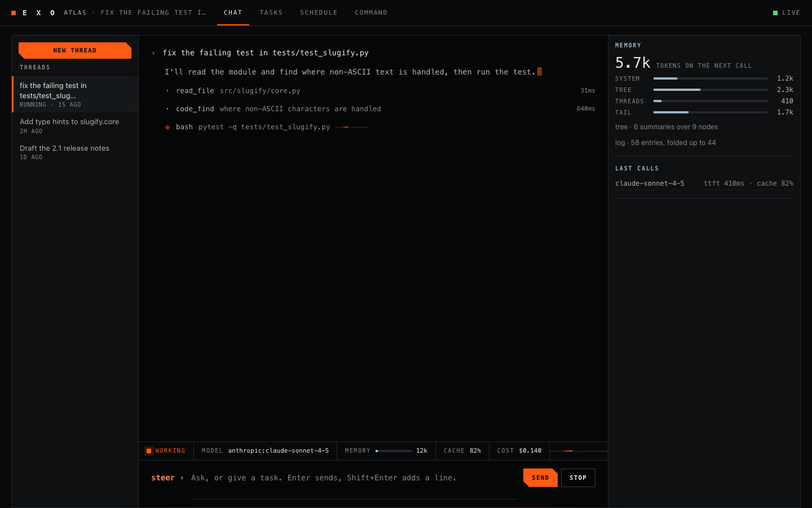
Task: Click the Send button
Action: [540, 478]
